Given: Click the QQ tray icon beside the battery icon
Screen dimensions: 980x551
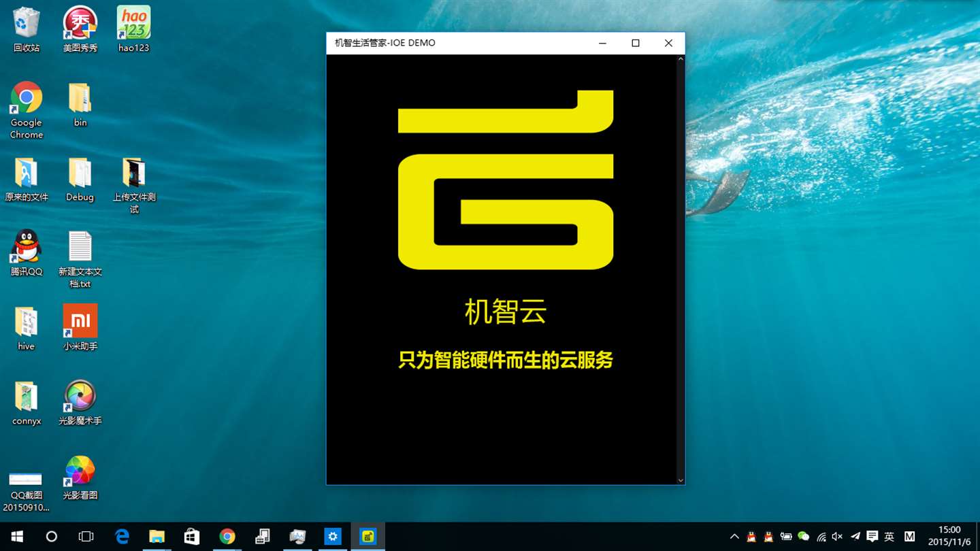Looking at the screenshot, I should pyautogui.click(x=768, y=537).
